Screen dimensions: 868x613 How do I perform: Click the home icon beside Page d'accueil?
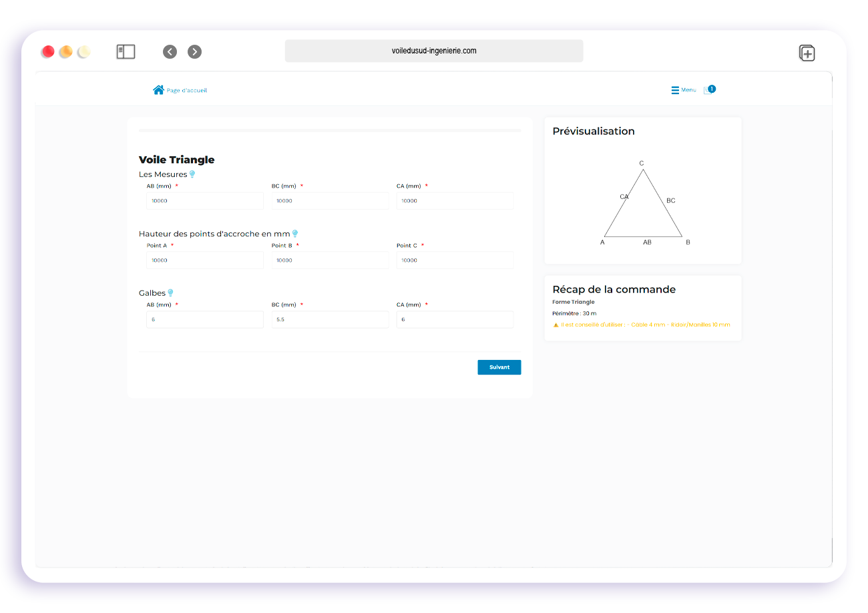click(x=158, y=90)
